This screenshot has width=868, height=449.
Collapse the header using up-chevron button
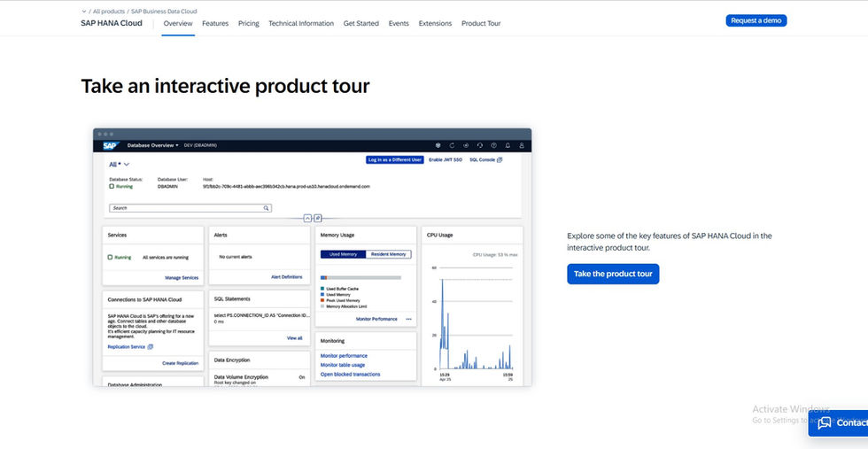(x=308, y=218)
